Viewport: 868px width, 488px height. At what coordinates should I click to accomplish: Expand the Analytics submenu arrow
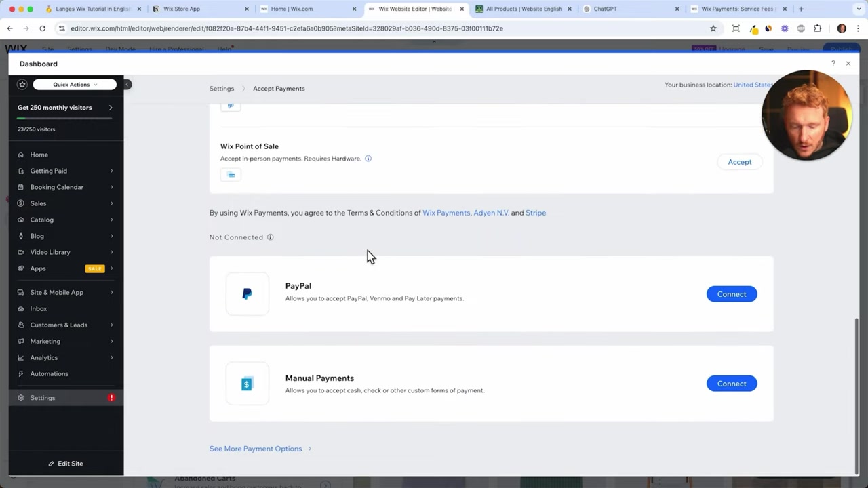111,357
